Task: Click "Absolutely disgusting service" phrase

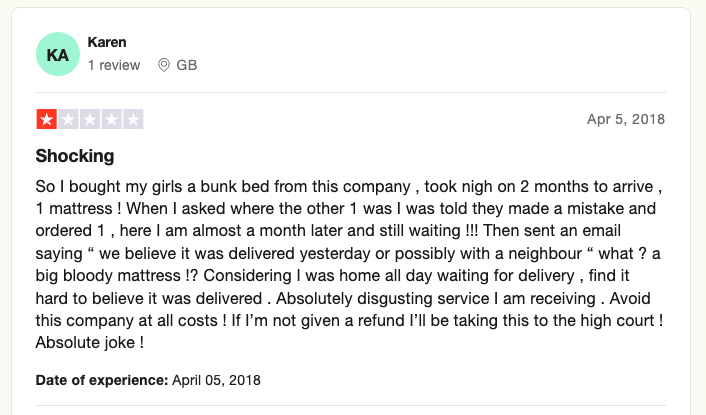Action: (383, 298)
